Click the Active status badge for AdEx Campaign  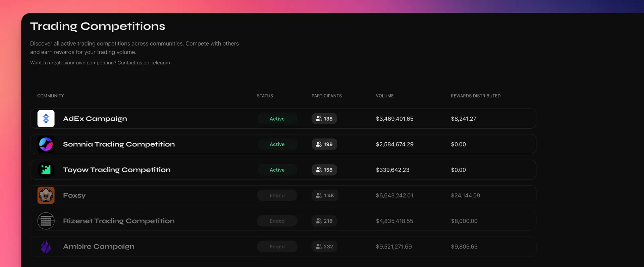pos(277,119)
